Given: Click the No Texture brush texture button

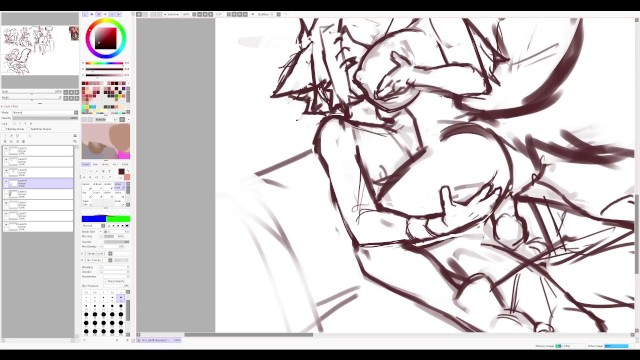Looking at the screenshot, I should click(94, 260).
